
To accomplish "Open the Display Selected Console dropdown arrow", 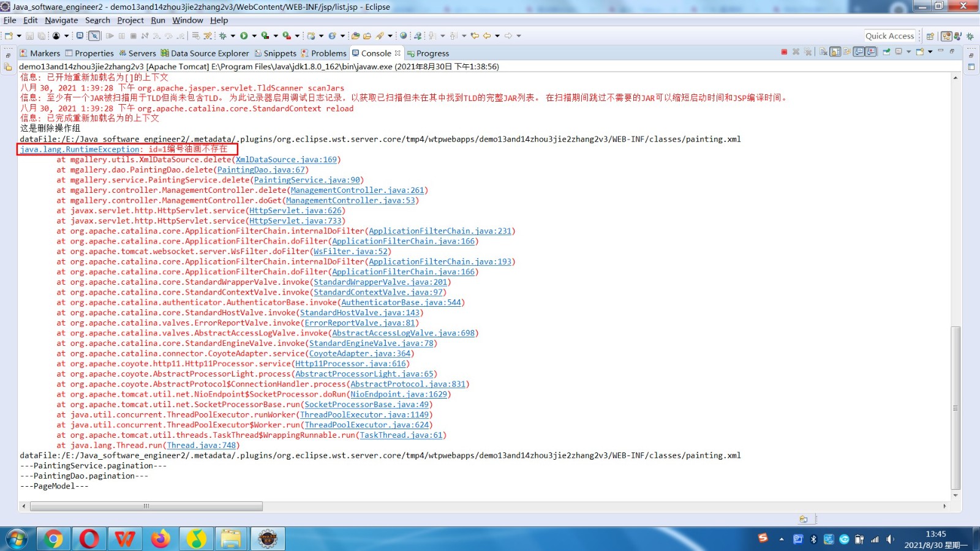I will tap(908, 52).
